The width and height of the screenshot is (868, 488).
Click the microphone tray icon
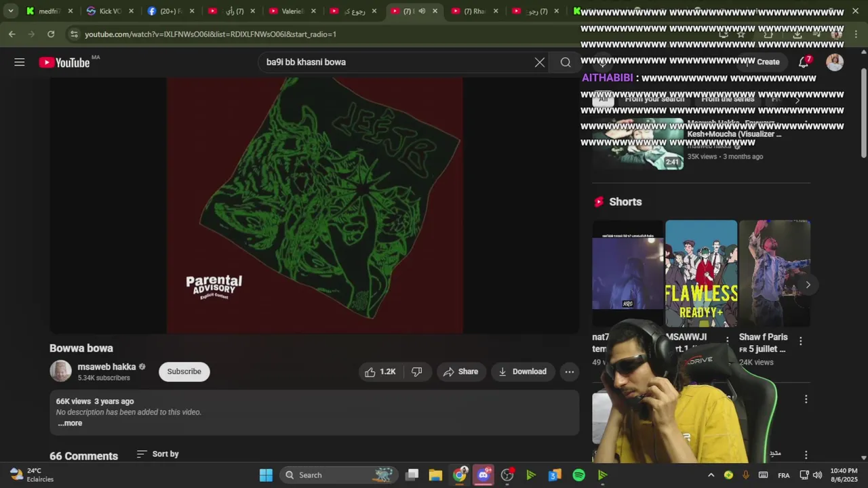[x=745, y=475]
